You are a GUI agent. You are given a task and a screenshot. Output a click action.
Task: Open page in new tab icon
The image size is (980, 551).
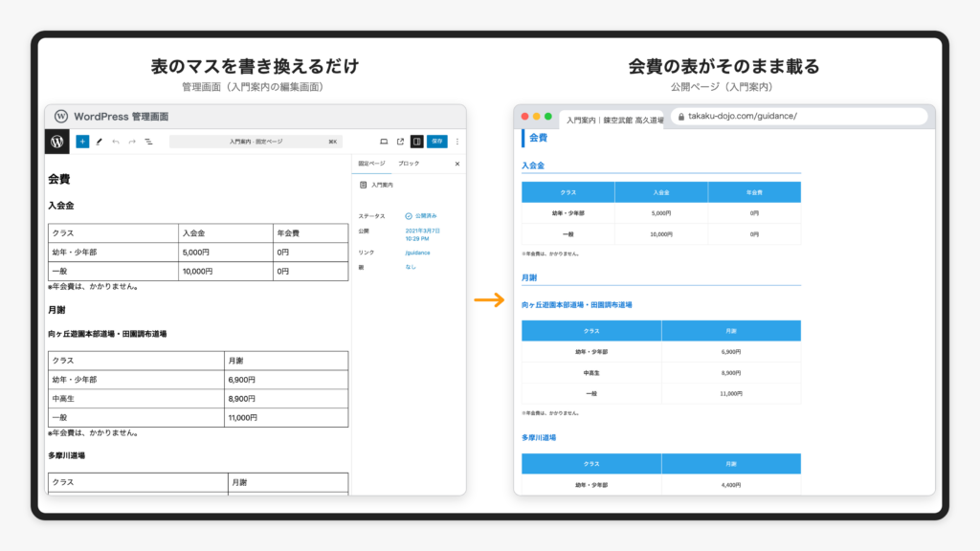401,142
